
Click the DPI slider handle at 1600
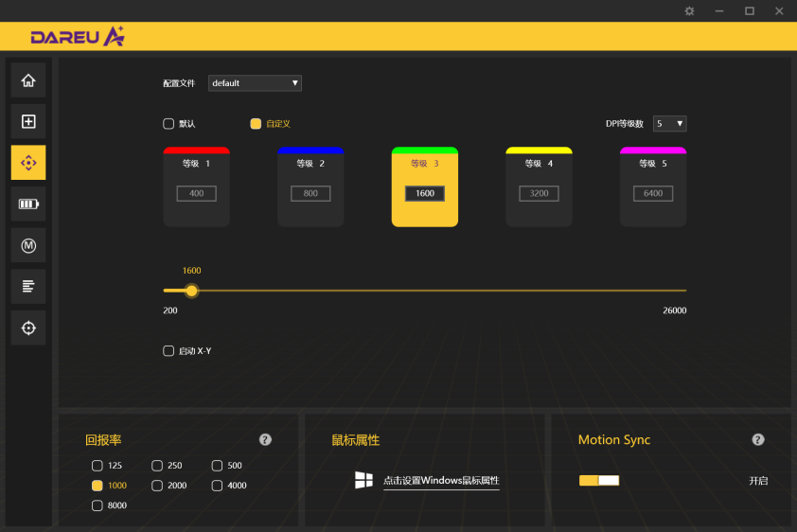pos(191,291)
